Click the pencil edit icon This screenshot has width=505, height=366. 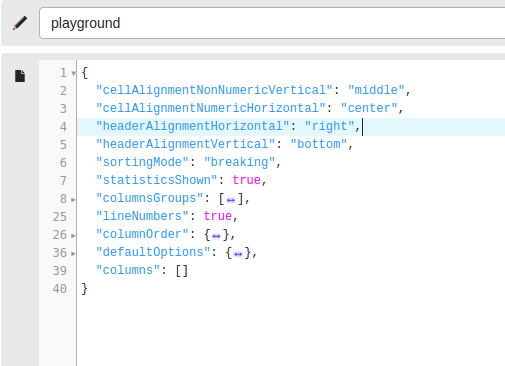(20, 23)
